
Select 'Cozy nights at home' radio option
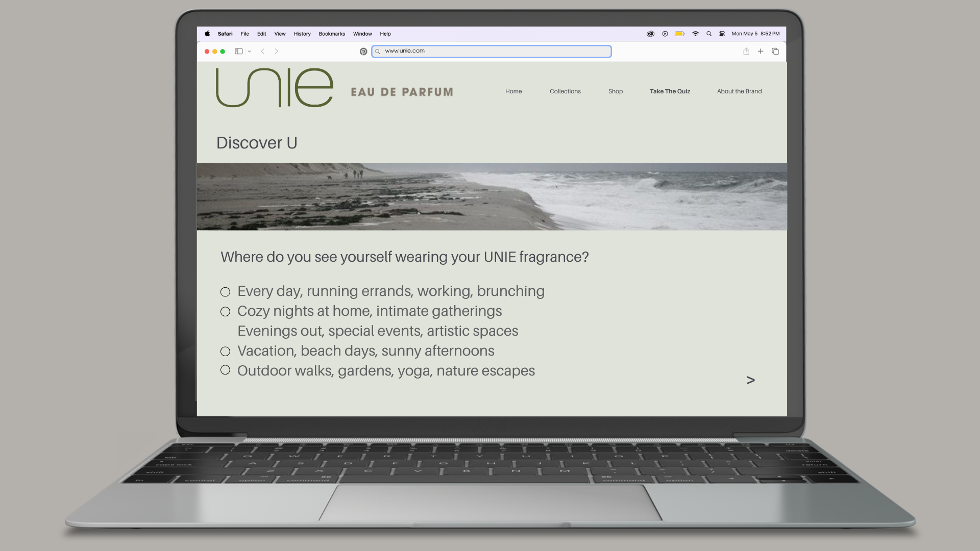click(x=225, y=312)
